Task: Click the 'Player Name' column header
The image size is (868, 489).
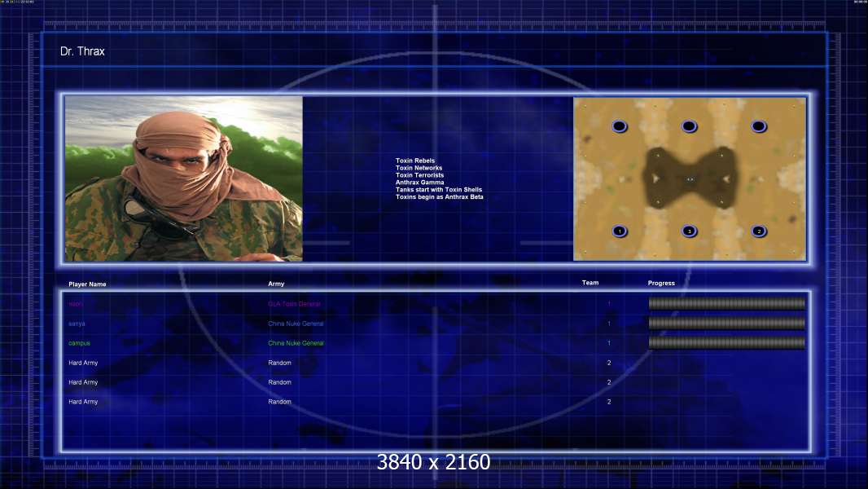Action: tap(87, 284)
